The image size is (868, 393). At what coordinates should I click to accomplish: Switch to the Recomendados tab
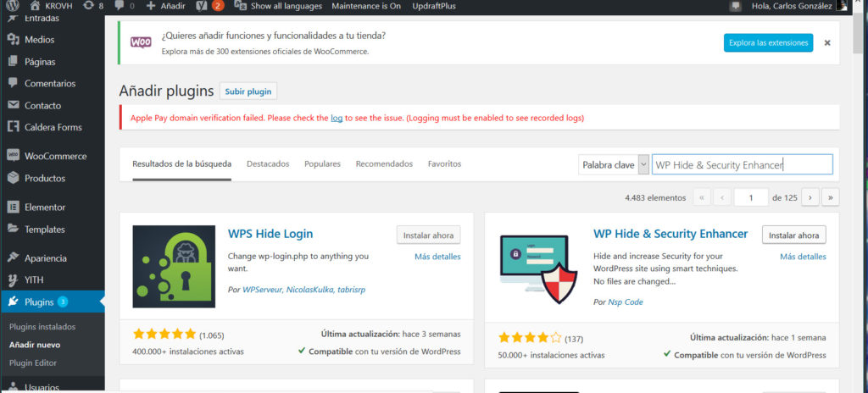[384, 163]
